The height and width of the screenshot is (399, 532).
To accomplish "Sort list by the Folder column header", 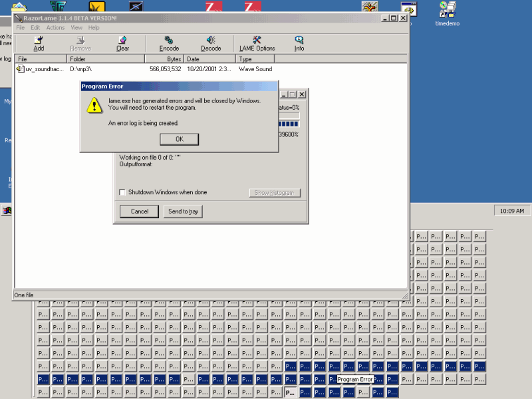I will point(106,59).
